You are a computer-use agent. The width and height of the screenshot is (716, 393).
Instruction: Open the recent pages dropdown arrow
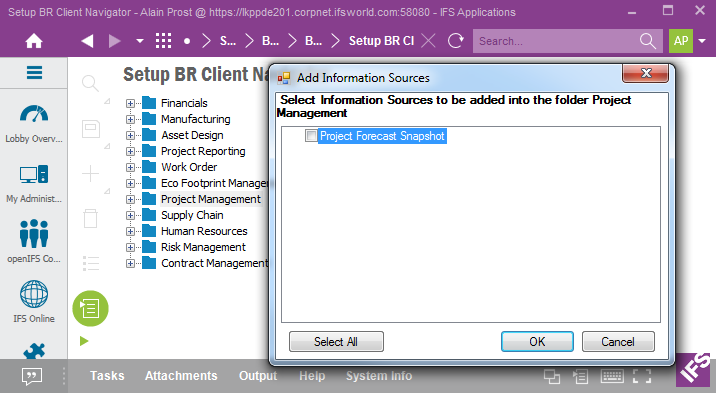[140, 41]
